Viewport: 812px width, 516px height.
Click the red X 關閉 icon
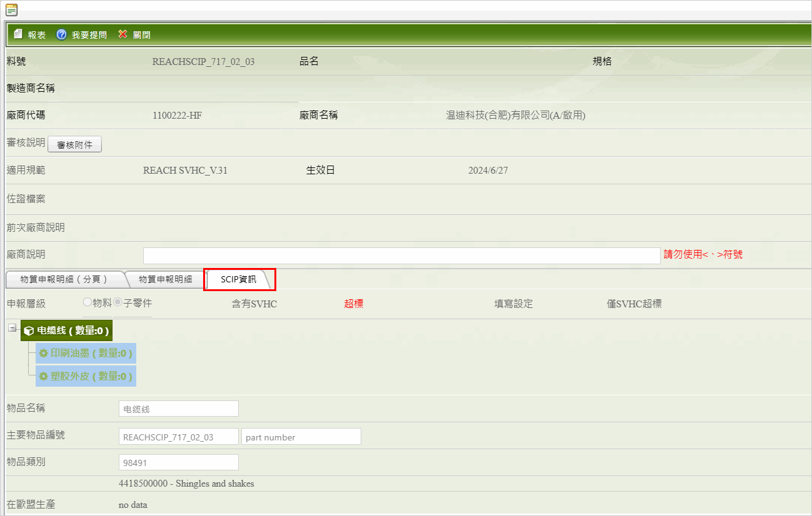click(123, 34)
